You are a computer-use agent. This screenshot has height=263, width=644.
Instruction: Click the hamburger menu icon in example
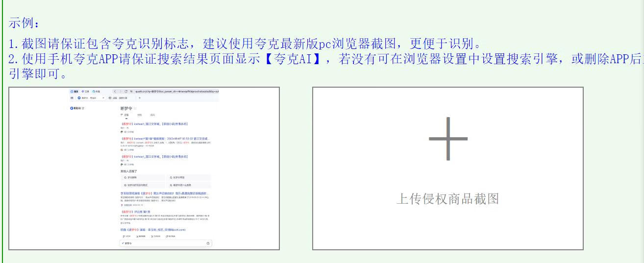(x=72, y=98)
